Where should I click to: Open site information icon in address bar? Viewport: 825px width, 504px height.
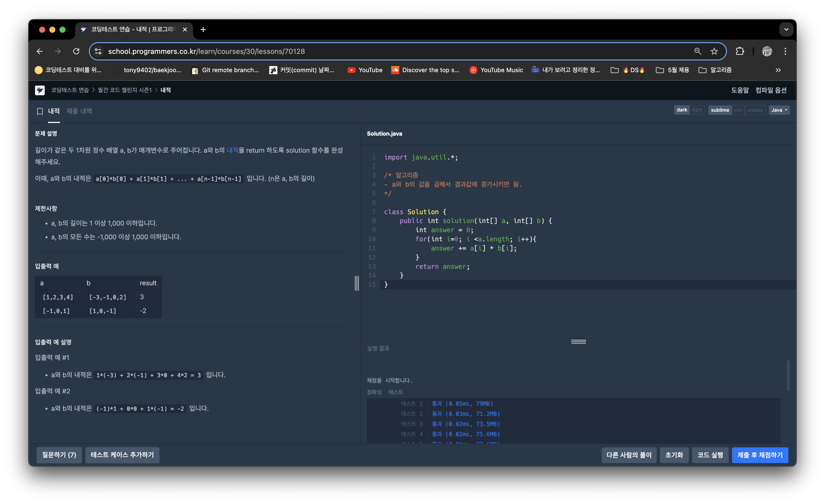pyautogui.click(x=98, y=51)
